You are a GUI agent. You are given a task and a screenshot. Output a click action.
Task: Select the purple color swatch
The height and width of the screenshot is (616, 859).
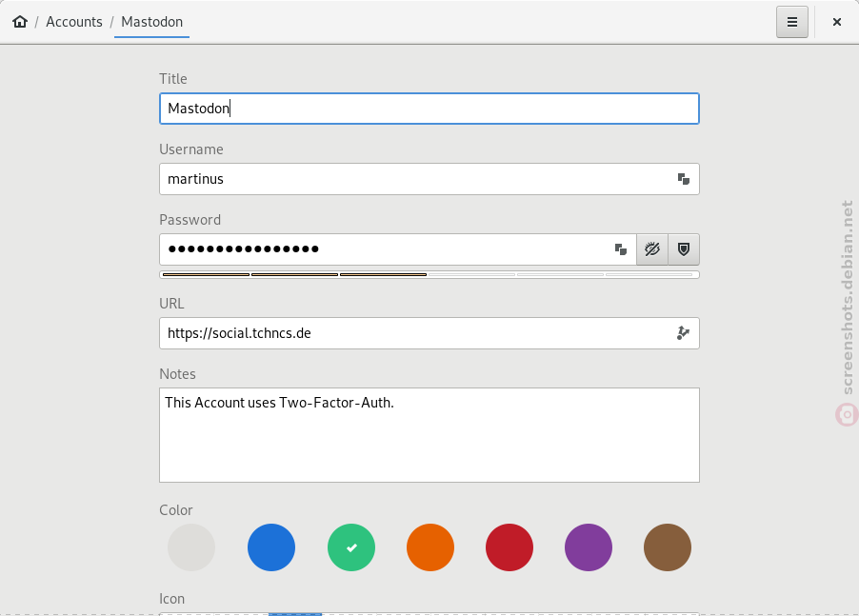(589, 547)
